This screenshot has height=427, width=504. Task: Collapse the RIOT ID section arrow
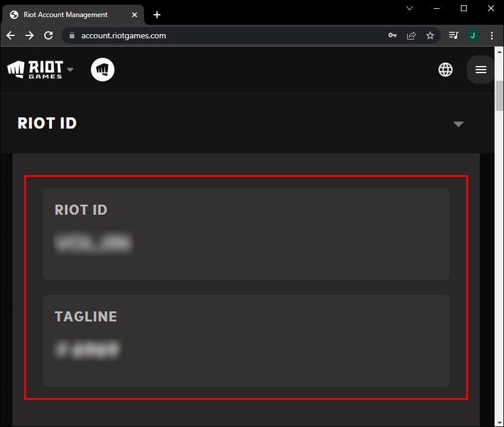coord(458,124)
